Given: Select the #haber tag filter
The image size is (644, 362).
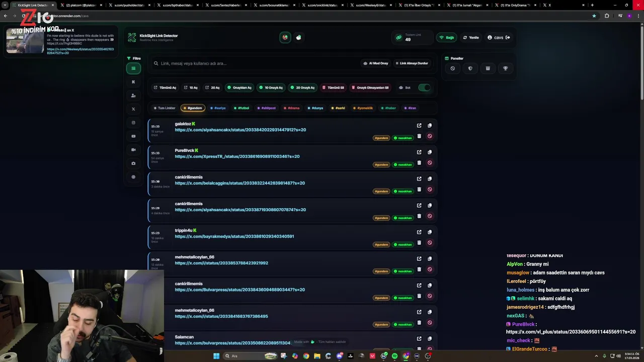Looking at the screenshot, I should click(388, 108).
